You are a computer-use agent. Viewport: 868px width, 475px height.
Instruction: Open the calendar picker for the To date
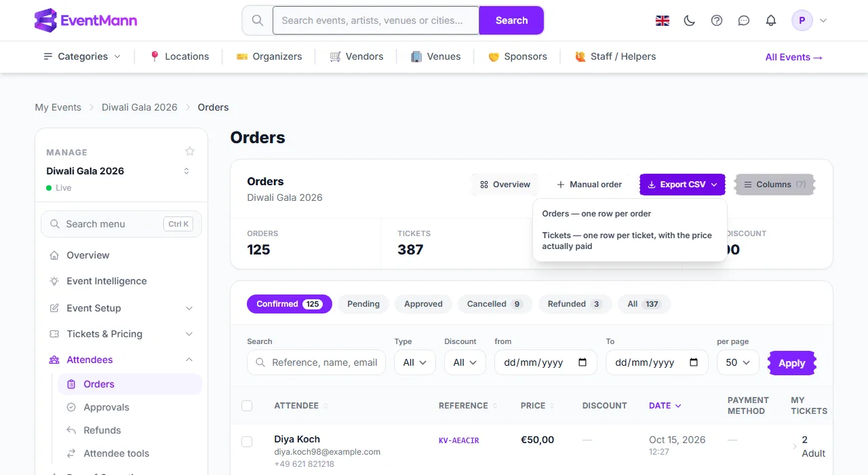pos(694,362)
